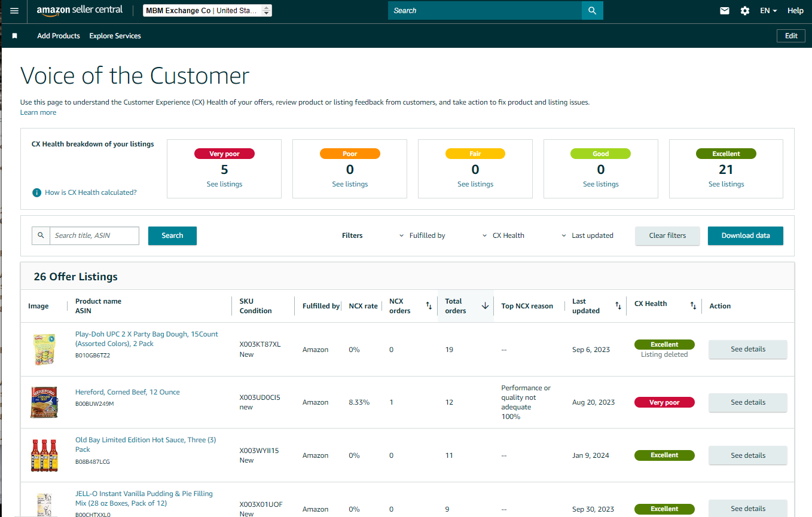The height and width of the screenshot is (517, 812).
Task: Open JELL-O Instant Vanilla Pudding link
Action: (x=144, y=498)
